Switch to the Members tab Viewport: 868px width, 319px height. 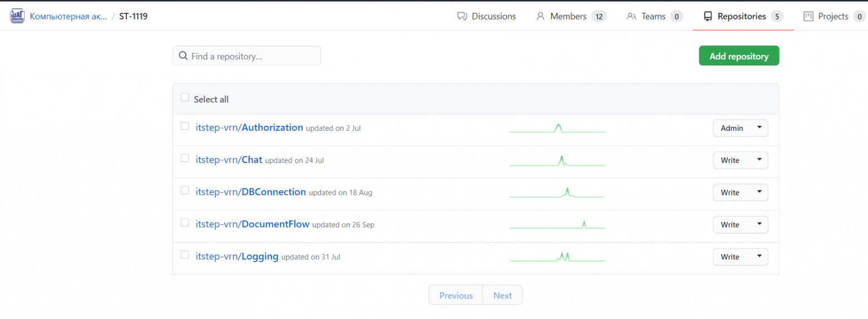tap(571, 17)
